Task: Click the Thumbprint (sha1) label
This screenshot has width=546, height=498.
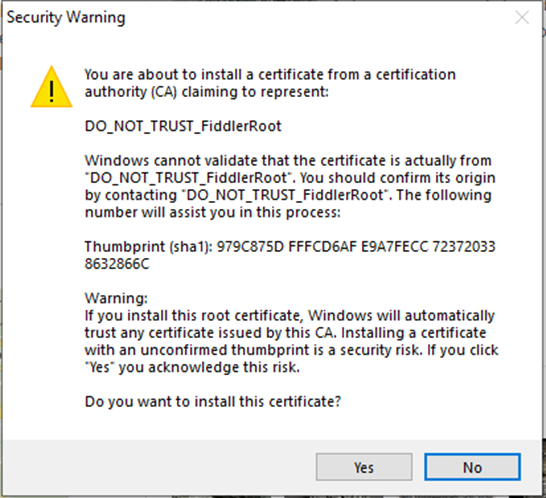Action: [149, 247]
